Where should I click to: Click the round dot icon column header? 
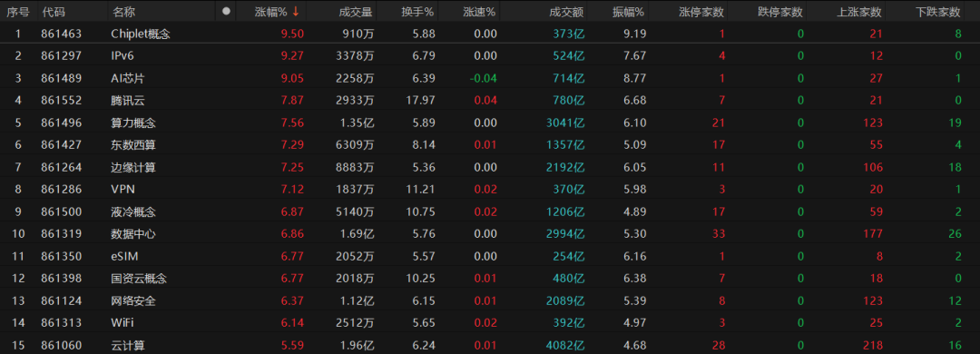click(226, 11)
